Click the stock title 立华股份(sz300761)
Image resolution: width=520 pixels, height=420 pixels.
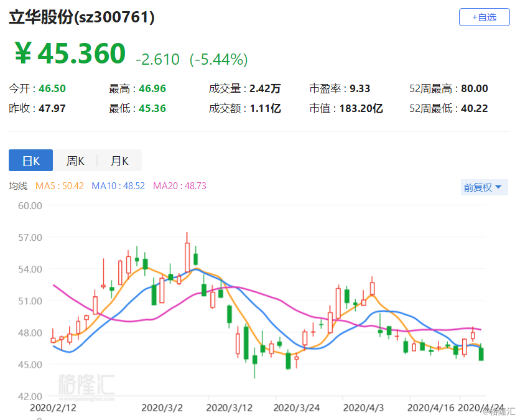81,17
